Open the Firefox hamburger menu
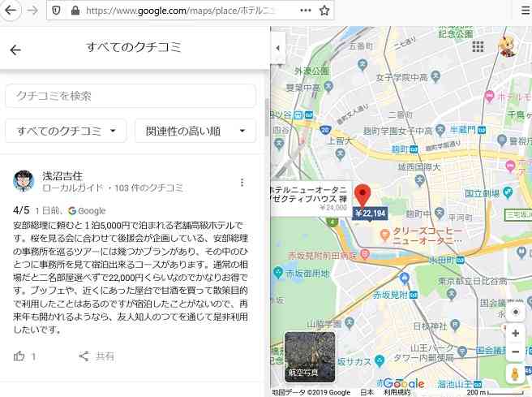This screenshot has height=397, width=532. coord(526,11)
